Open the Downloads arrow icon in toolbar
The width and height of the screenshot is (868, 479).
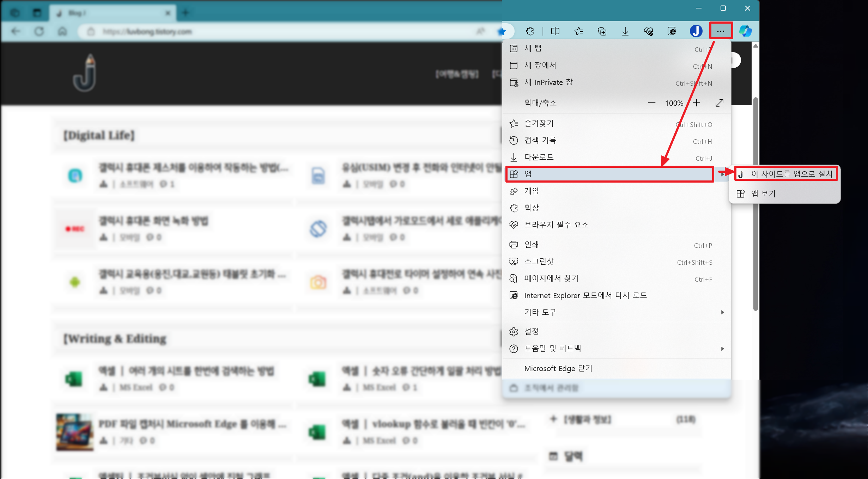click(625, 31)
